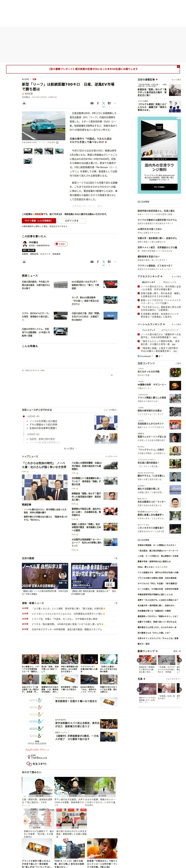Click mail share icon below the author profile
Screen dimensions: 186x868
click(92, 262)
